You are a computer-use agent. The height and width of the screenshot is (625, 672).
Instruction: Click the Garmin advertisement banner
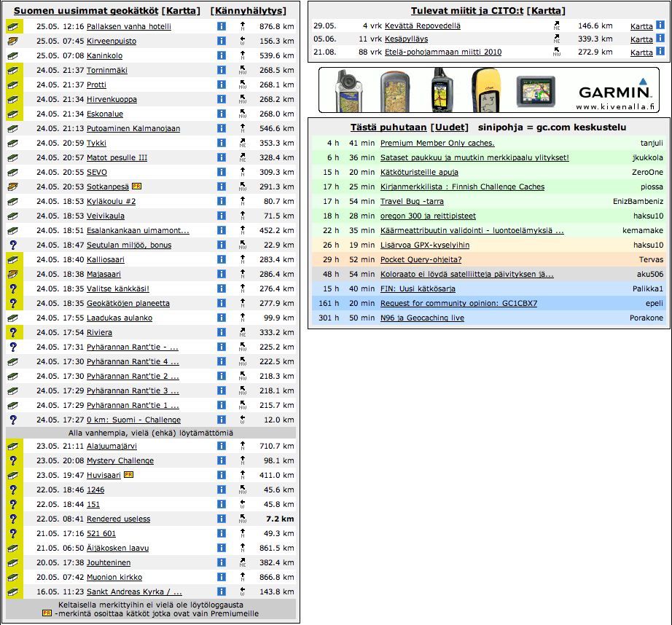point(488,90)
